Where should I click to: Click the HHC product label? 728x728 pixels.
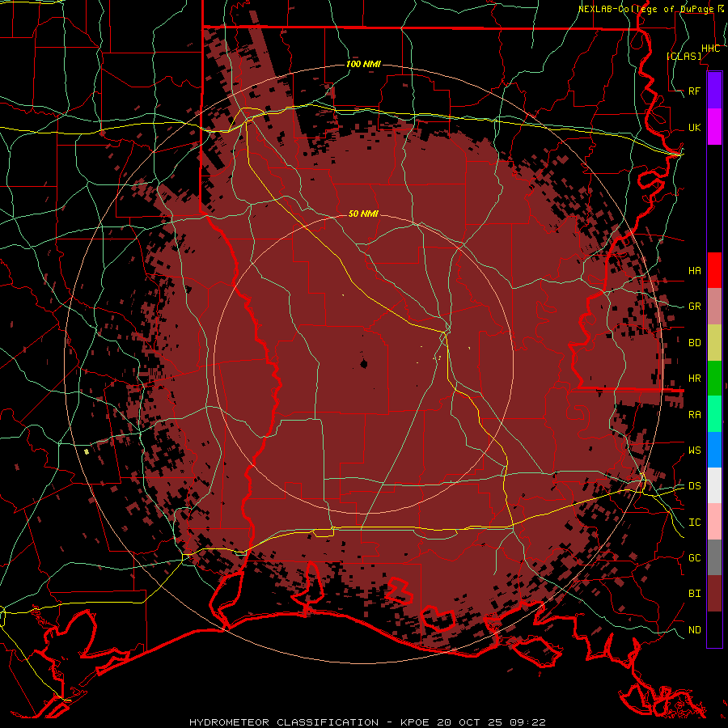tap(710, 49)
